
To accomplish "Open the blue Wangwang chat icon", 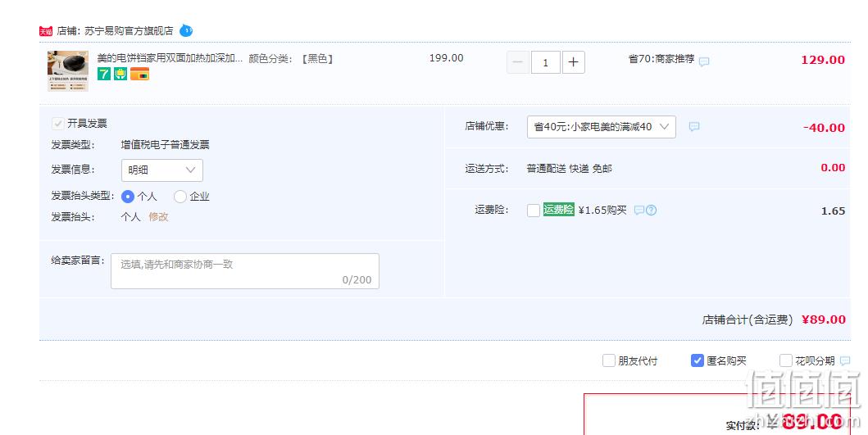I will 186,30.
